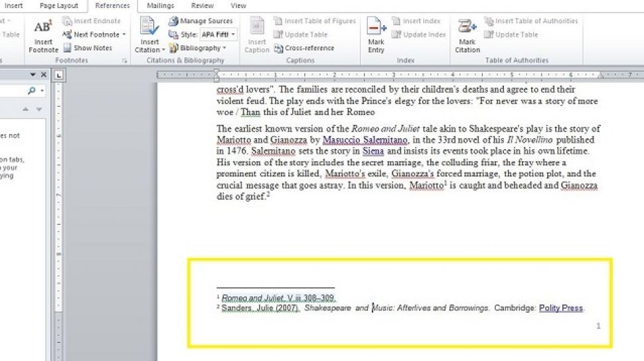The image size is (644, 361).
Task: Click the navigation search magnifier icon
Action: click(x=32, y=91)
